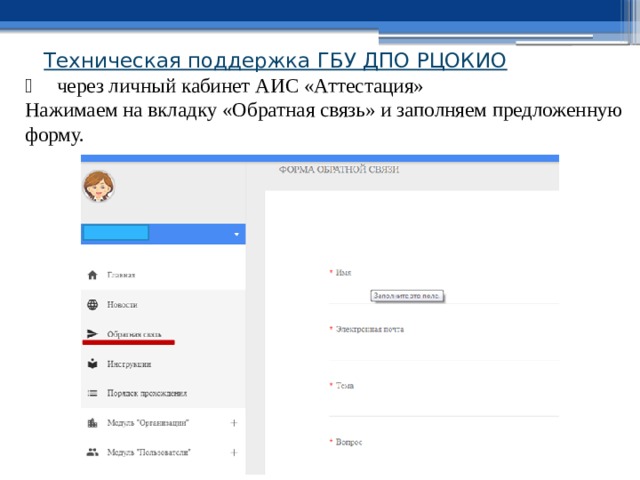Click into the Электронная почта input field

444,350
